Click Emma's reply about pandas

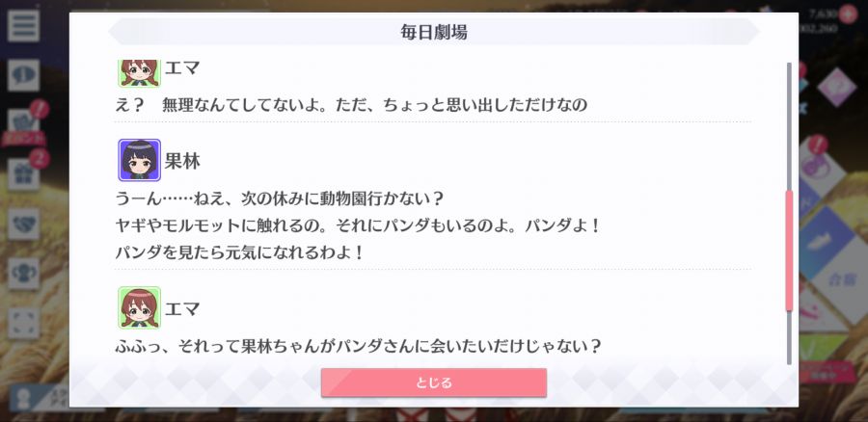358,347
